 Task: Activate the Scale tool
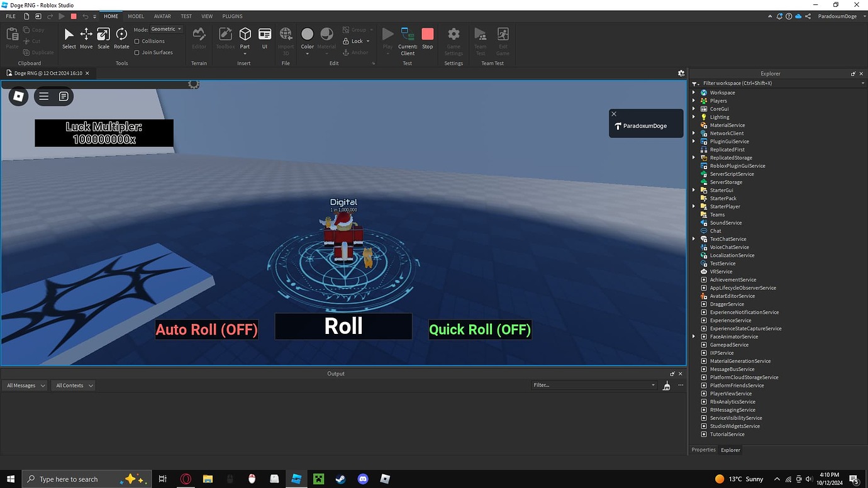point(103,38)
